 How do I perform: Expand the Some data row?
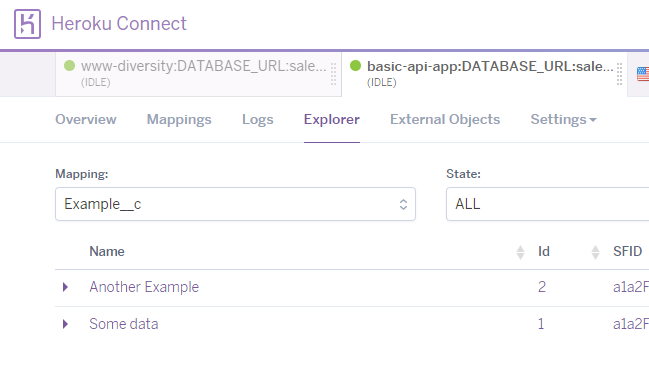click(65, 324)
